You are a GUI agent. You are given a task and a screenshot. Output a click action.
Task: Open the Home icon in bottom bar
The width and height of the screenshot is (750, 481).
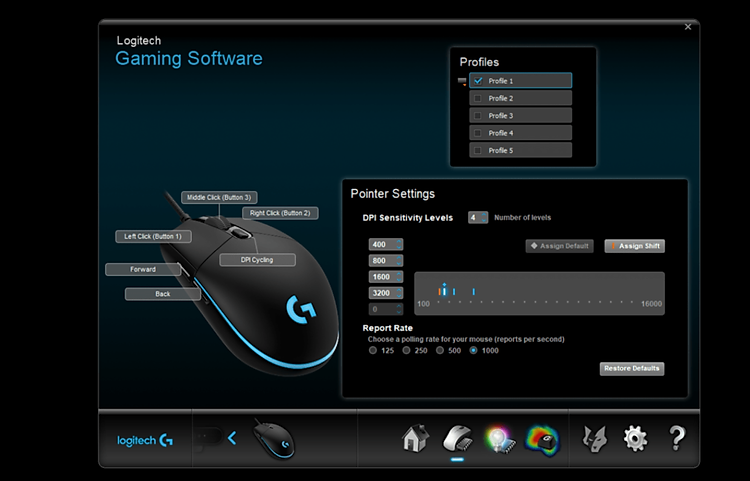pyautogui.click(x=415, y=438)
